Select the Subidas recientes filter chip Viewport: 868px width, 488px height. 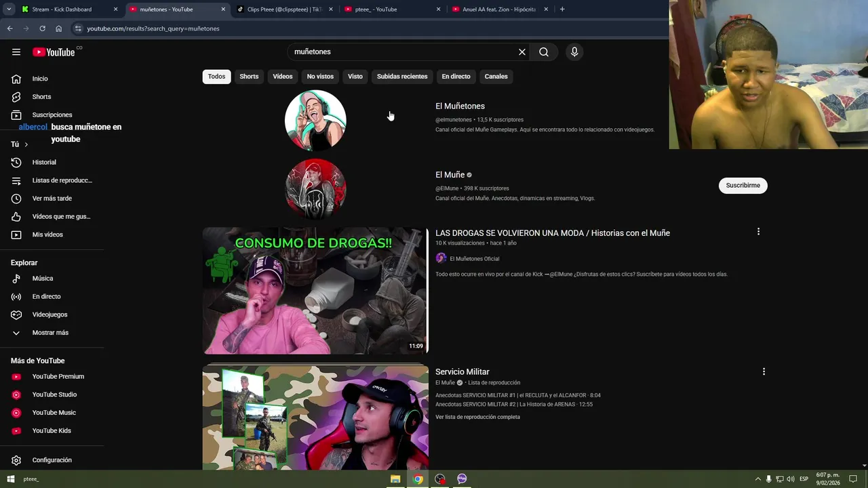pyautogui.click(x=402, y=77)
